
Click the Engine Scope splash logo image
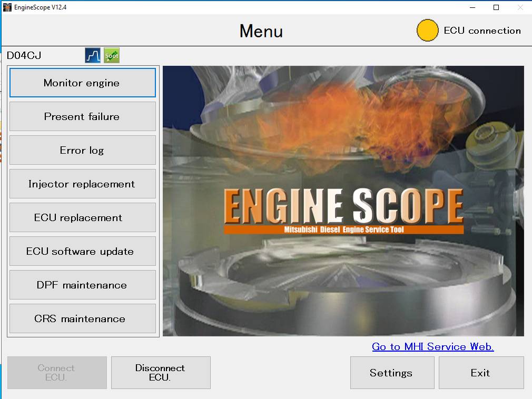343,201
